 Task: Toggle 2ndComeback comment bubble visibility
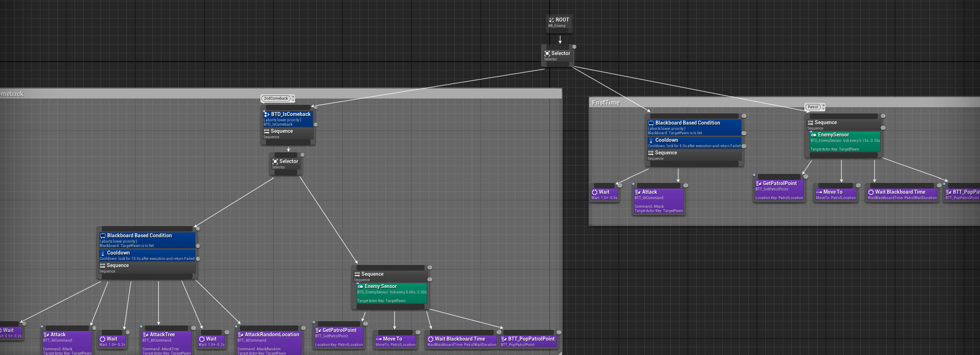point(293,100)
